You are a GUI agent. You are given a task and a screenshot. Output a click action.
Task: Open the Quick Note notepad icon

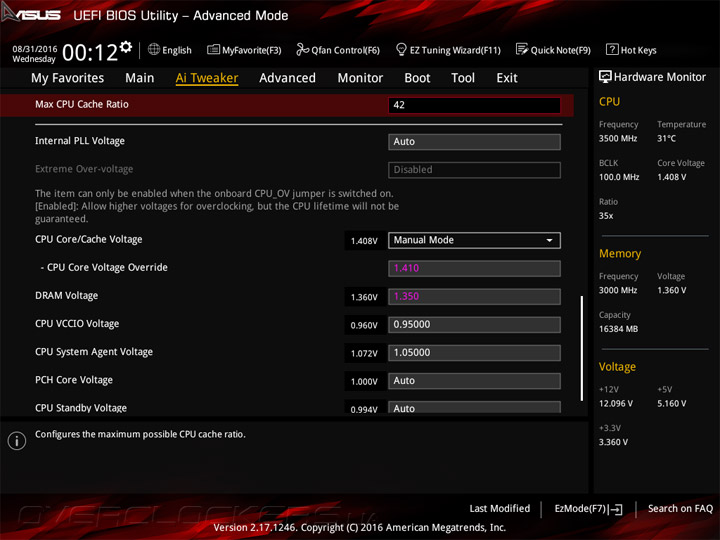tap(522, 49)
